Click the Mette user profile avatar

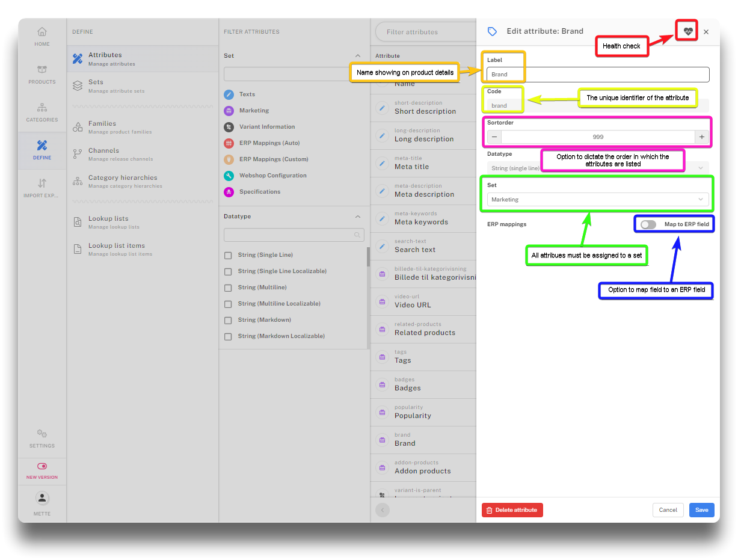point(42,498)
